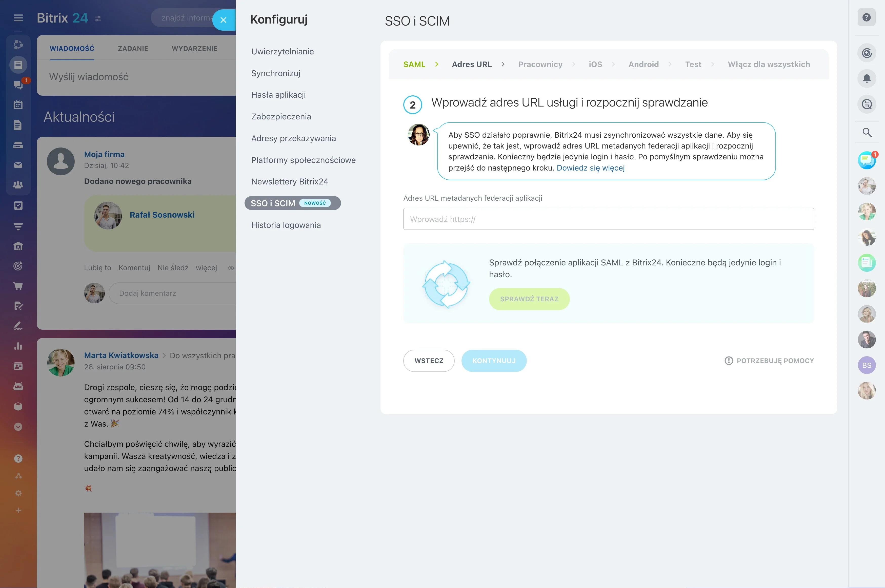
Task: Open Historia logowania settings section
Action: pos(286,225)
